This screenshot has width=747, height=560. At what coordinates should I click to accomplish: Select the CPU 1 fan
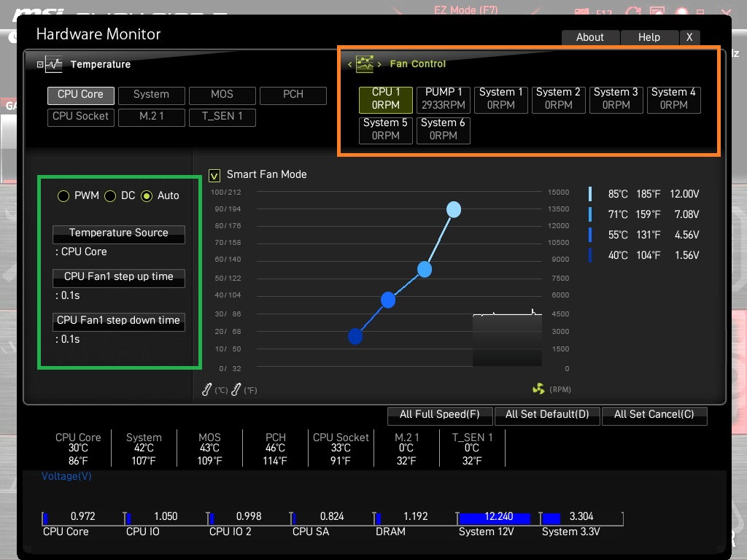coord(385,99)
